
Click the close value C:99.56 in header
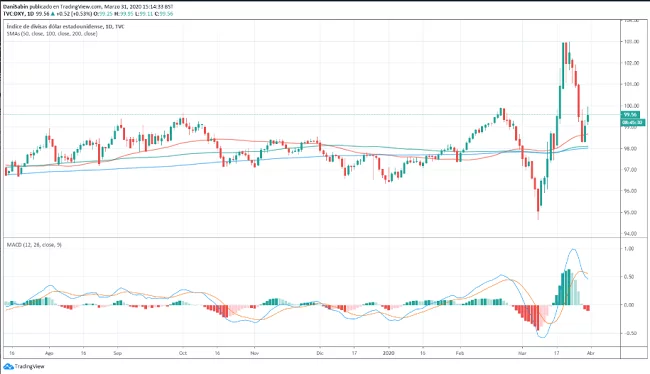(x=164, y=14)
